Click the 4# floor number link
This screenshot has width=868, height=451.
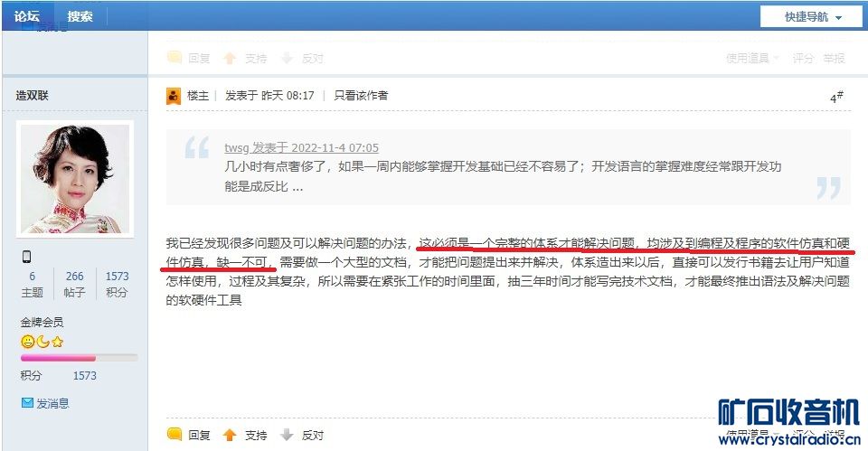pyautogui.click(x=836, y=97)
